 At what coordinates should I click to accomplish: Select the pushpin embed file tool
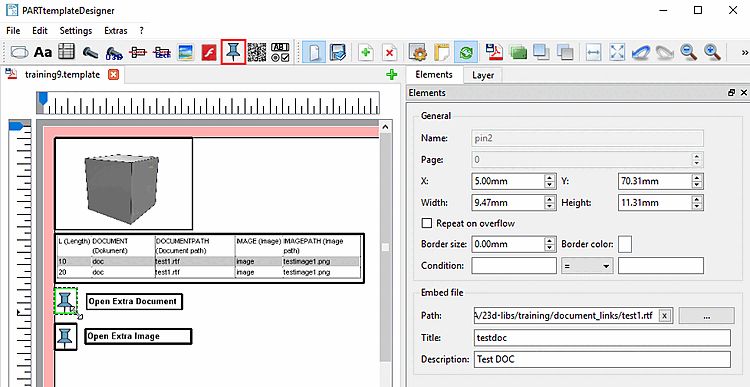pos(233,52)
